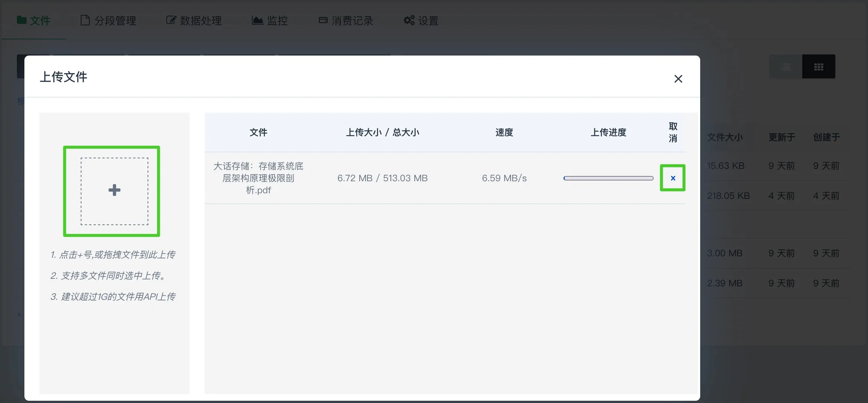Click the 创建于 column header
The height and width of the screenshot is (403, 868).
tap(826, 137)
